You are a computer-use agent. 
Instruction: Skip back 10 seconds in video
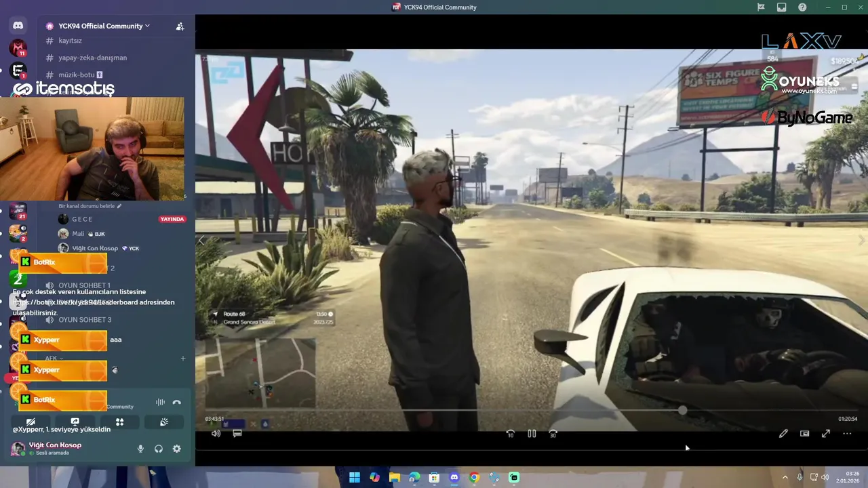point(511,434)
